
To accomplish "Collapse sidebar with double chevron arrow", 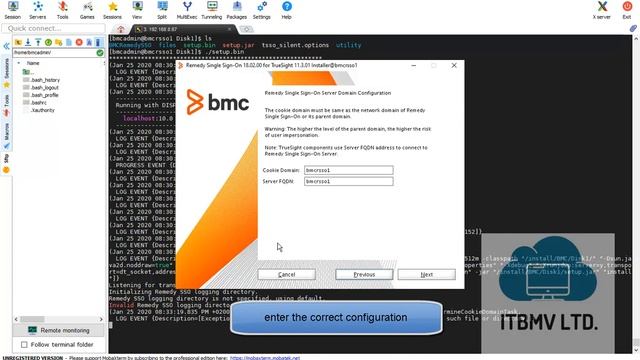I will coord(6,46).
